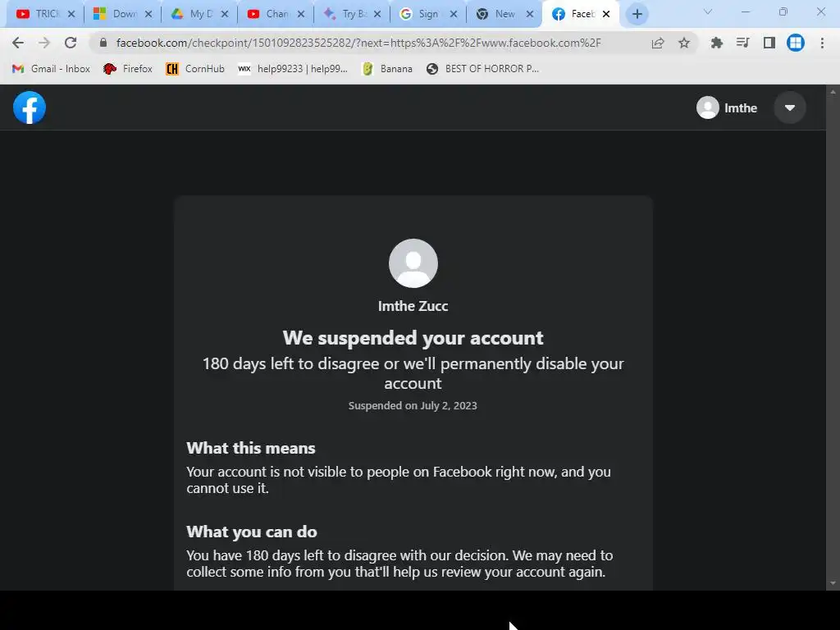Screen dimensions: 840x630
Task: Bookmark this page with star icon
Action: (684, 43)
